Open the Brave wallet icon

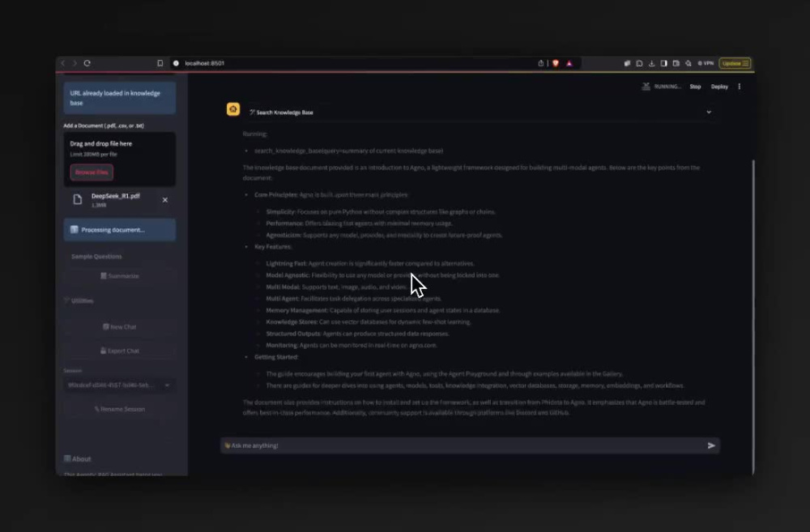click(x=676, y=63)
